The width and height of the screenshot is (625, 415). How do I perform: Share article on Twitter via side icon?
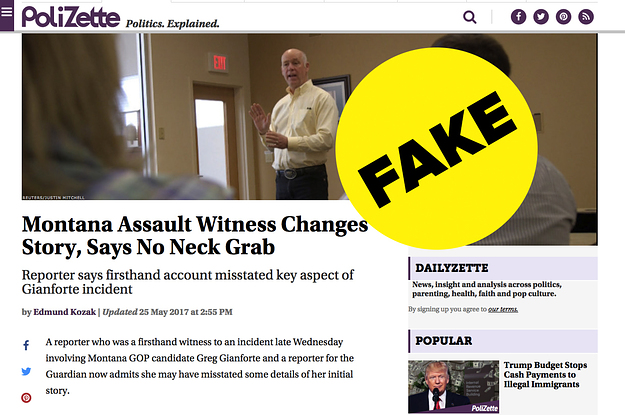click(x=26, y=372)
